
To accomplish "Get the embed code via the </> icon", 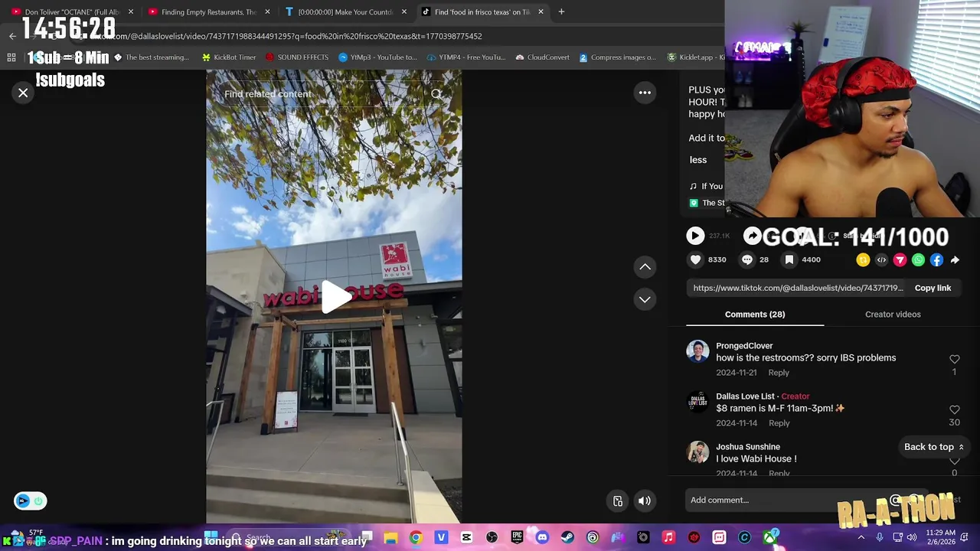I will pyautogui.click(x=881, y=260).
